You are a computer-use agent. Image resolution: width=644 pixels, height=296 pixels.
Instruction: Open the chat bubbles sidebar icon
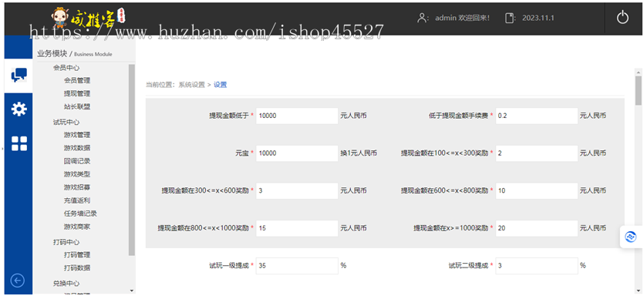[x=19, y=75]
